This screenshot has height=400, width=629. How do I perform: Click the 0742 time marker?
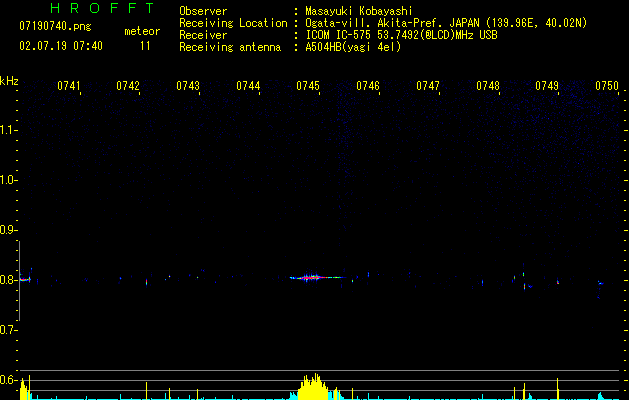pos(128,86)
